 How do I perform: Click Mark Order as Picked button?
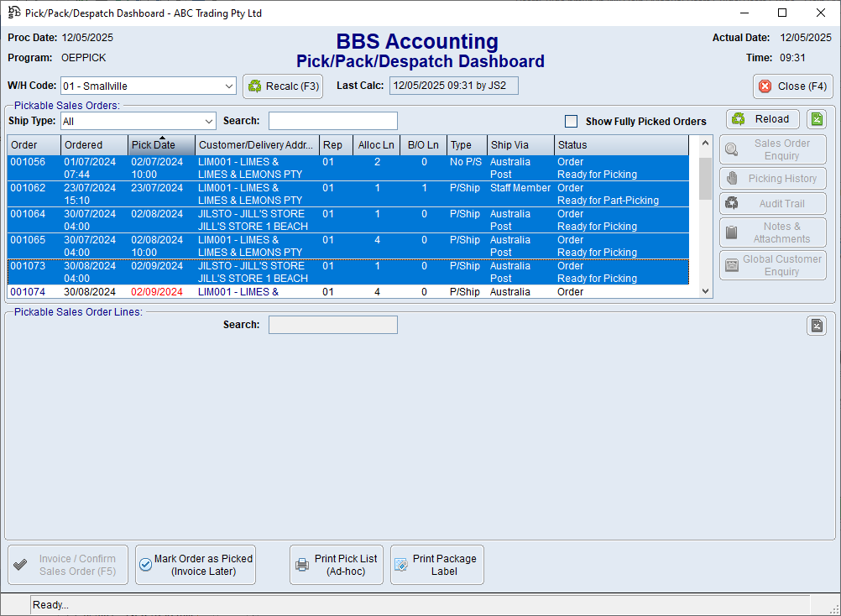[195, 565]
